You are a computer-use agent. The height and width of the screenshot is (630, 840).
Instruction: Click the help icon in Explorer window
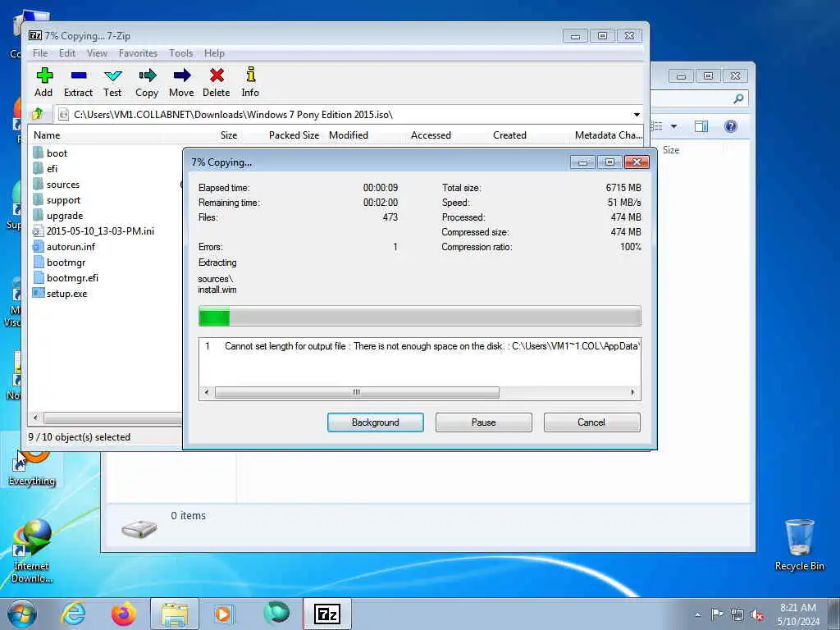tap(731, 126)
